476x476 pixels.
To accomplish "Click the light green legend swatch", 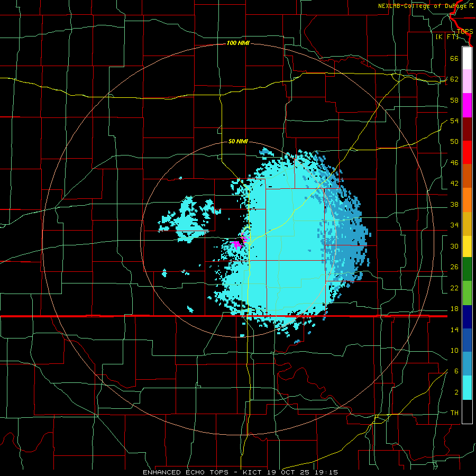I will click(x=467, y=293).
